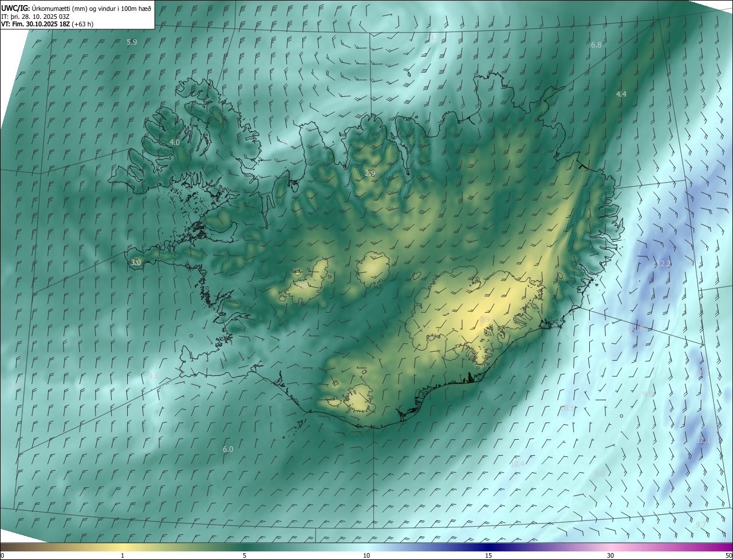Click the "12.2" value label offshore east
This screenshot has width=733, height=560.
click(663, 264)
